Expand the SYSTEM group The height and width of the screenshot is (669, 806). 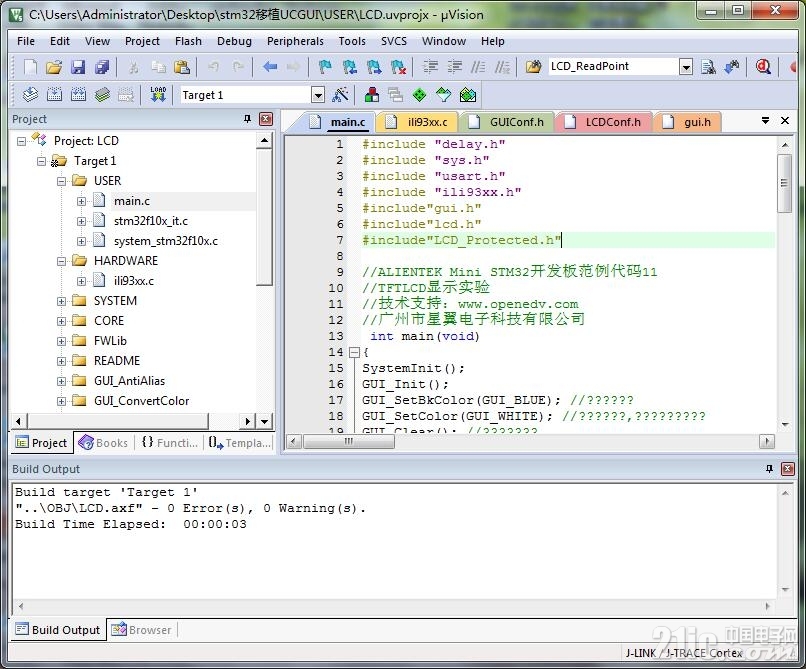pyautogui.click(x=62, y=301)
